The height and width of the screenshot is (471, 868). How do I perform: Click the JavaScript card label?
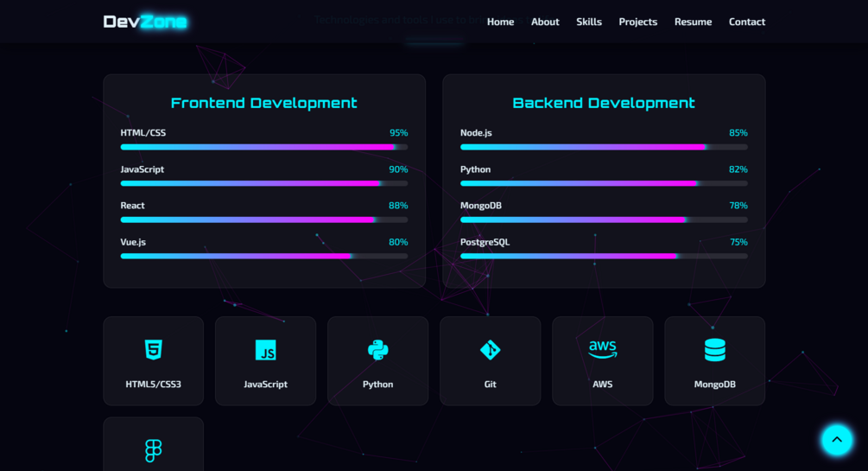coord(266,384)
